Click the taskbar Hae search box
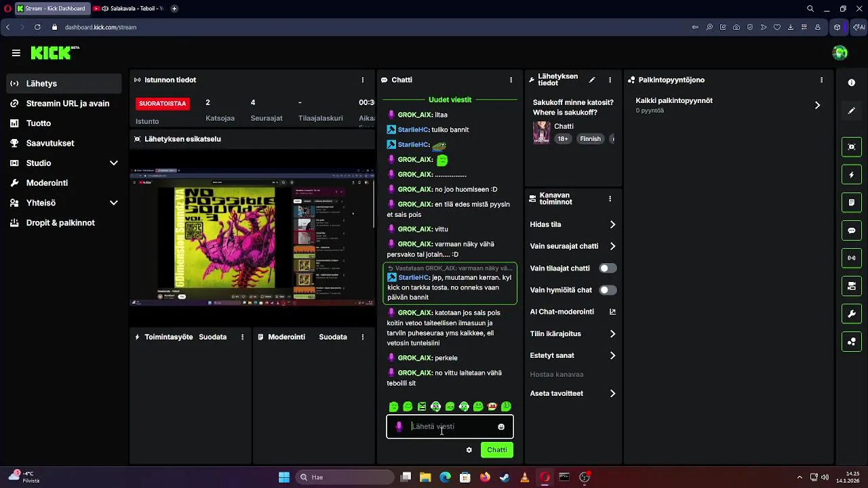The image size is (868, 488). pos(344,477)
